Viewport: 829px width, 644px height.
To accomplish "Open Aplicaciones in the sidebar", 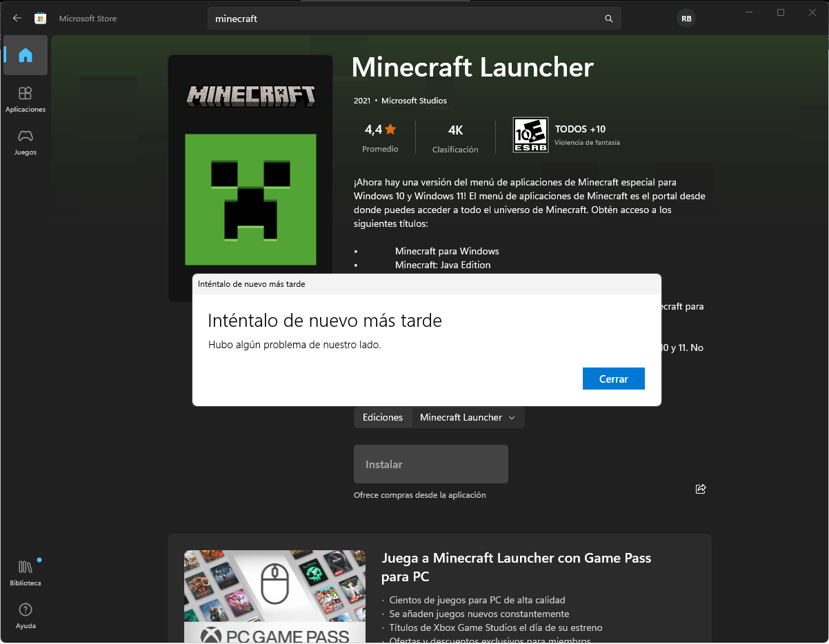I will (26, 99).
